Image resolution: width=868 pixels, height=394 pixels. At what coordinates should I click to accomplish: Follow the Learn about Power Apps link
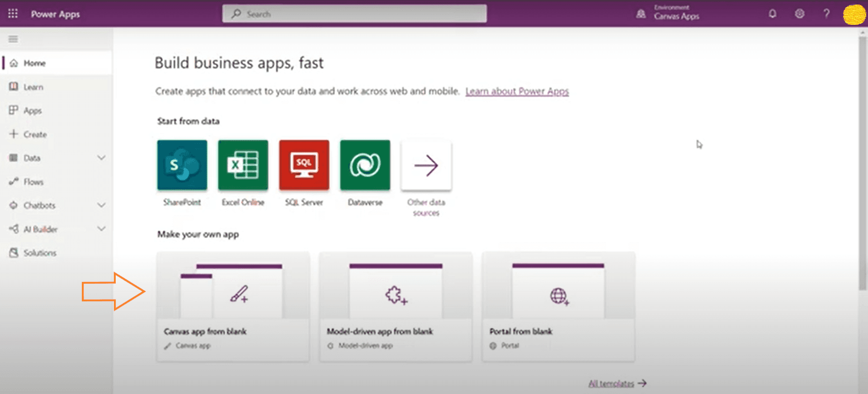click(x=517, y=91)
